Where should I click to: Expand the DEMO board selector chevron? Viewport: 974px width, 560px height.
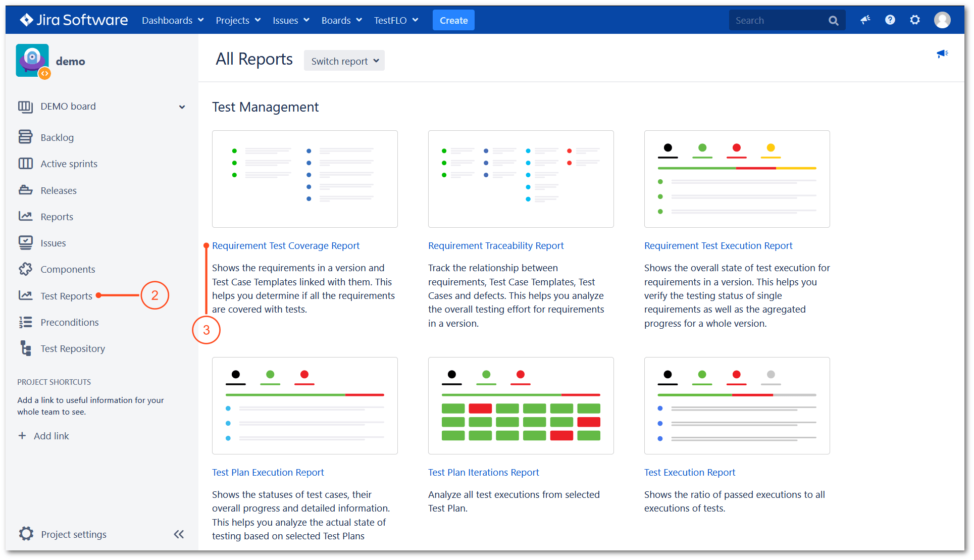tap(181, 107)
